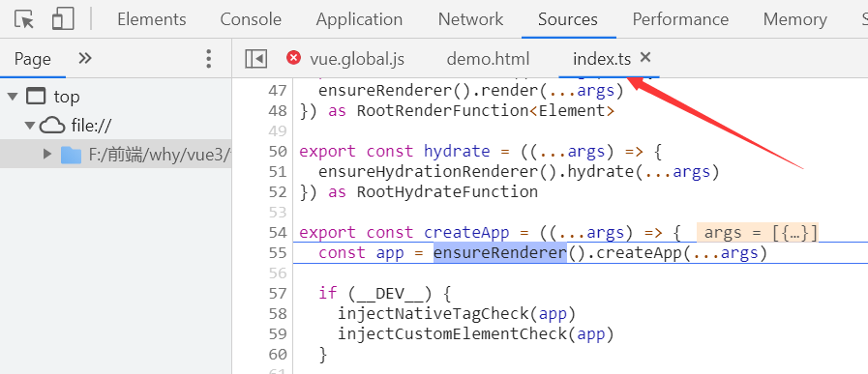Collapse the file:// tree node

pos(30,127)
